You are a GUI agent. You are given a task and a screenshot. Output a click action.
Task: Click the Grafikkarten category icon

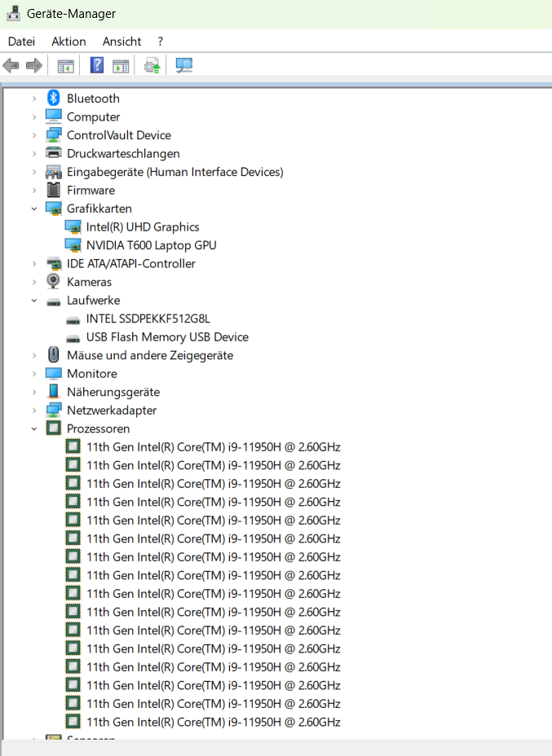54,209
